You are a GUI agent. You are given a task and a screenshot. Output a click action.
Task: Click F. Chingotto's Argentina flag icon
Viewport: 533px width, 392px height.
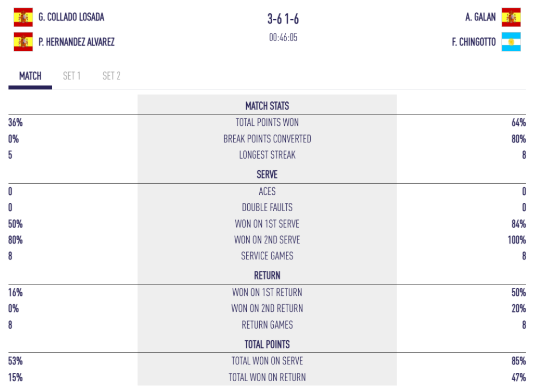[x=511, y=42]
